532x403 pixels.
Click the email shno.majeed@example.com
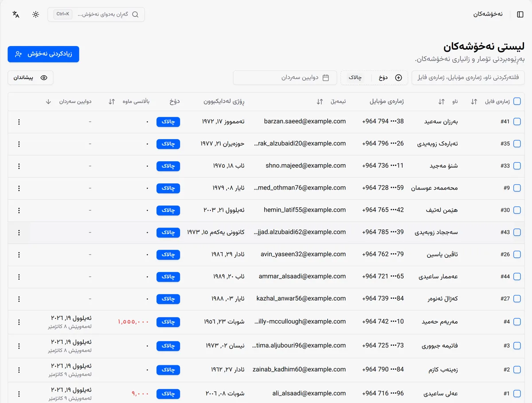(306, 166)
